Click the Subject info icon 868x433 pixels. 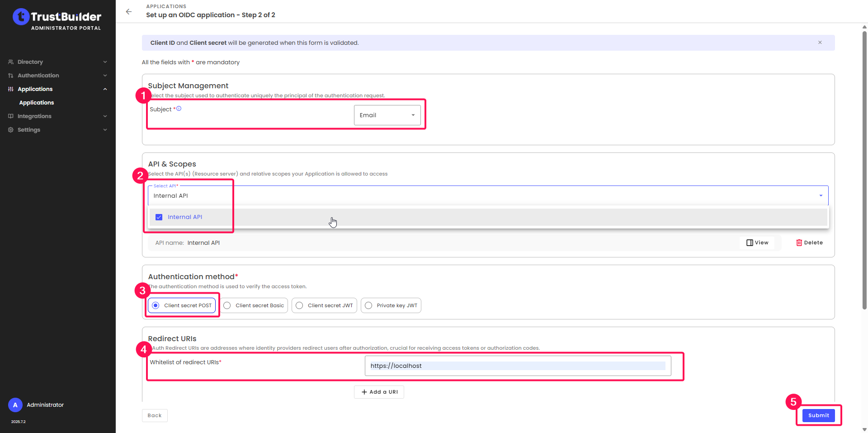click(179, 109)
